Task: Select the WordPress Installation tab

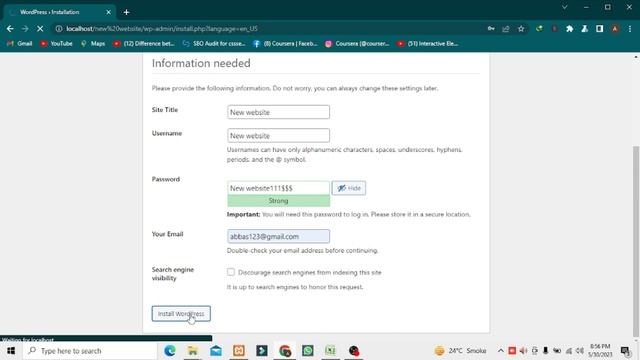Action: [60, 12]
